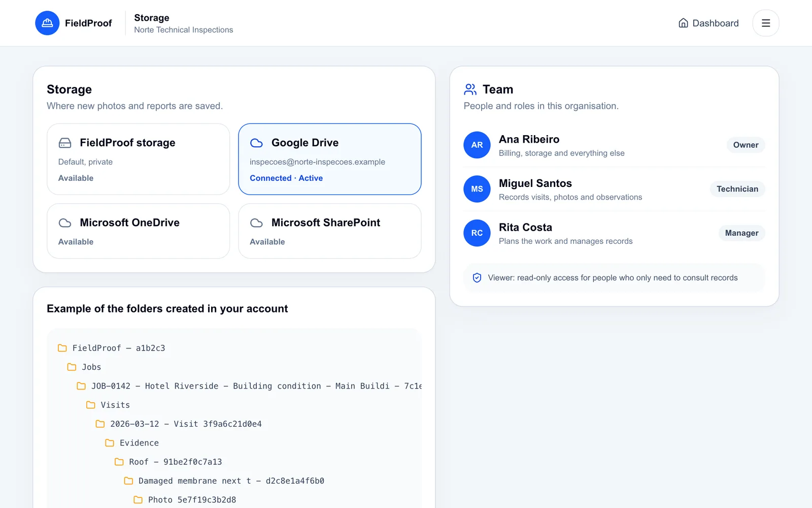Viewport: 812px width, 508px height.
Task: Select the '2026-03-12 – Visit 3f9a6c21d0e4' folder
Action: click(x=179, y=424)
